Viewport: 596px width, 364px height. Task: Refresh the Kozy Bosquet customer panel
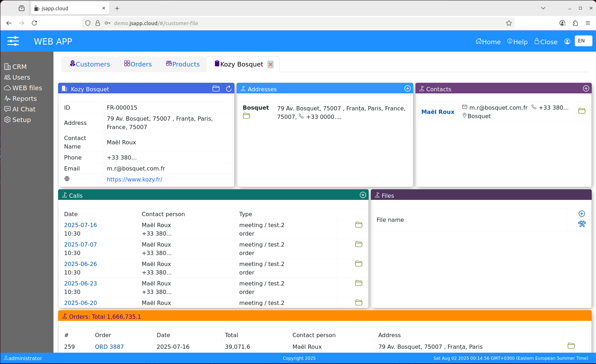229,89
